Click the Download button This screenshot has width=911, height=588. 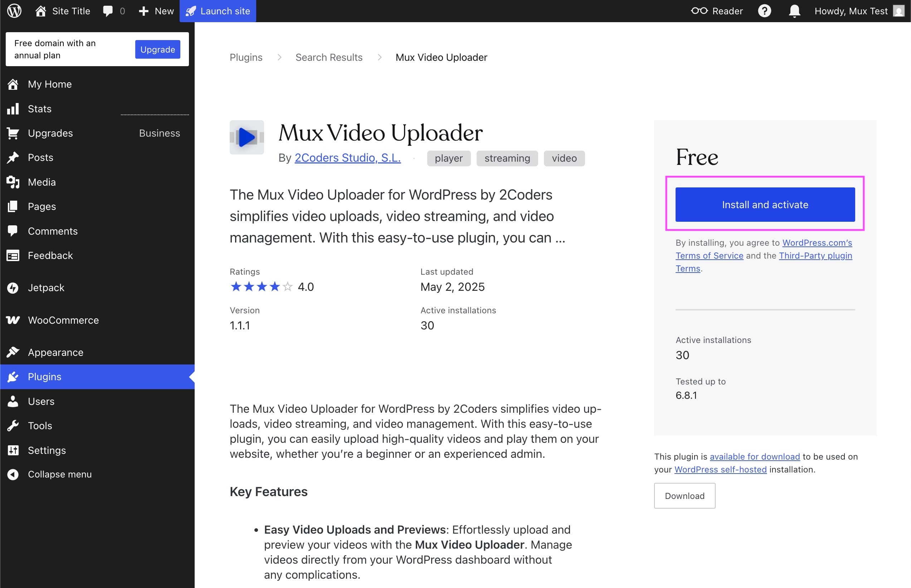685,496
